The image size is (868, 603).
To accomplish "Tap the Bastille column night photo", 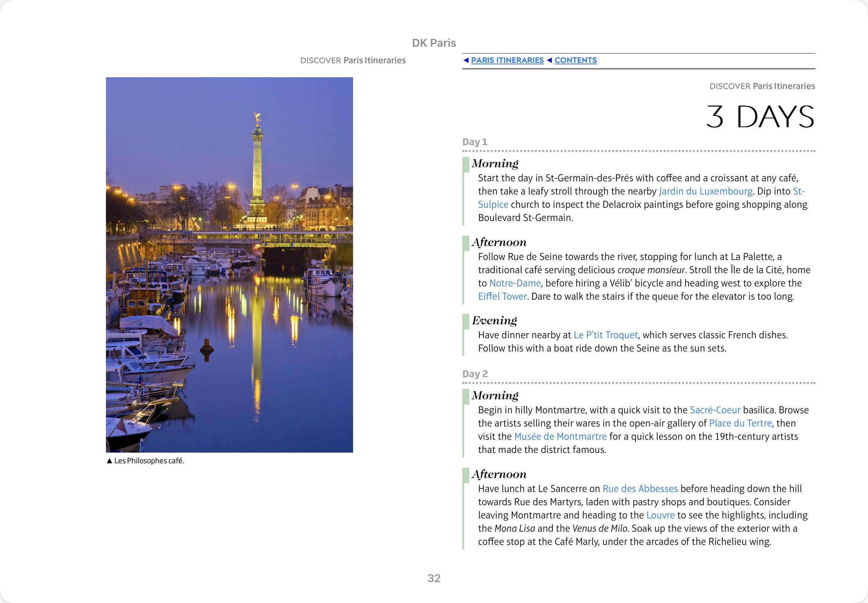I will pos(230,264).
